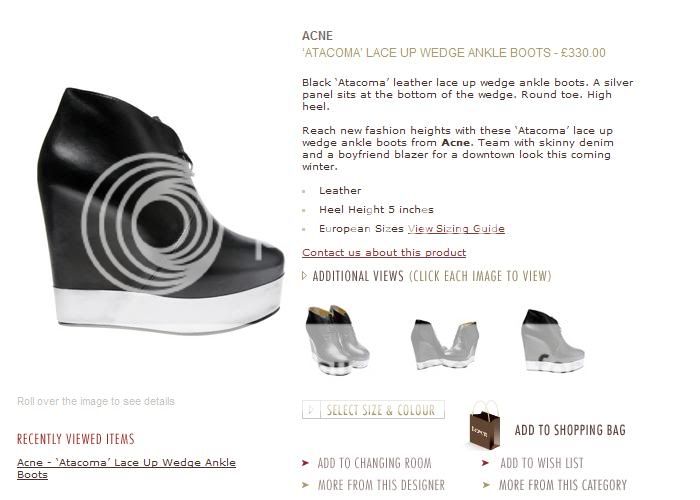Open recently viewed Acne Atacoma boots link
The width and height of the screenshot is (700, 500).
[x=126, y=468]
